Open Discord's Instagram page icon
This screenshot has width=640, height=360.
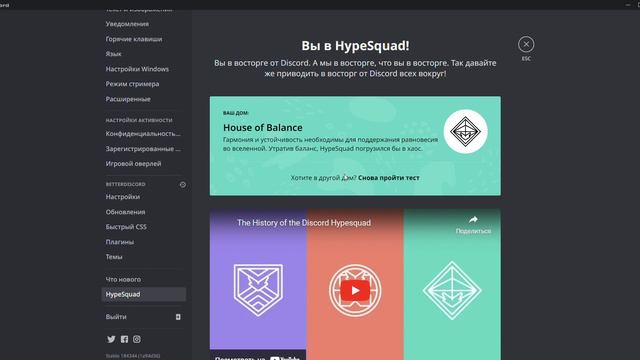click(137, 339)
